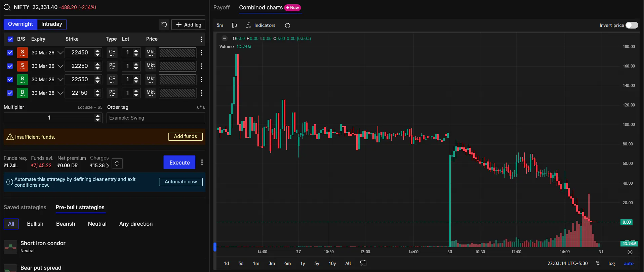Refresh the funds required and charges
Image resolution: width=644 pixels, height=272 pixels.
point(117,164)
